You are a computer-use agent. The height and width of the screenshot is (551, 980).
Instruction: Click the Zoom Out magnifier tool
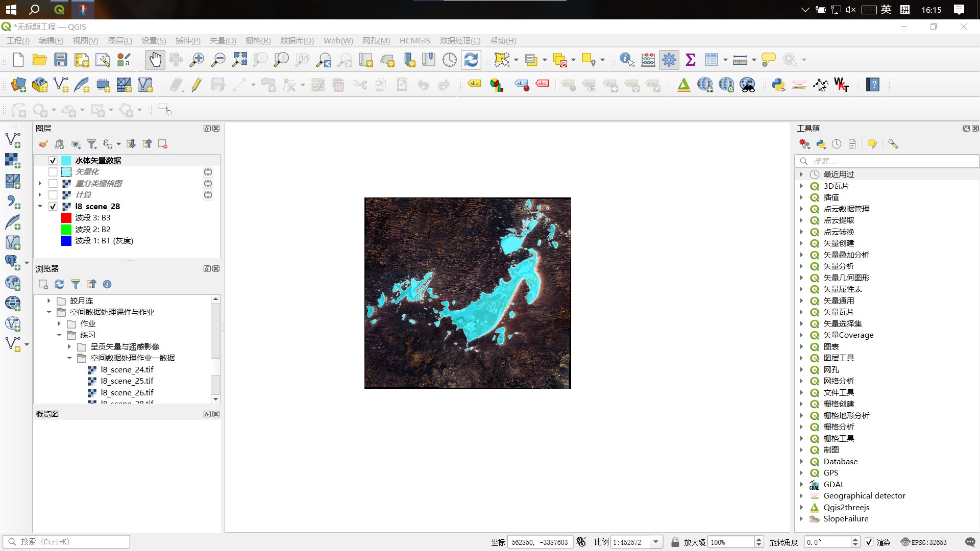click(218, 60)
